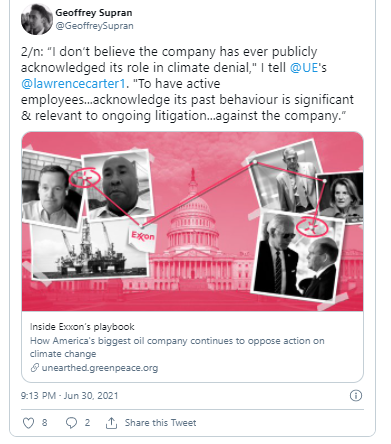Click the share upload arrow icon
This screenshot has height=444, width=391.
pyautogui.click(x=111, y=423)
